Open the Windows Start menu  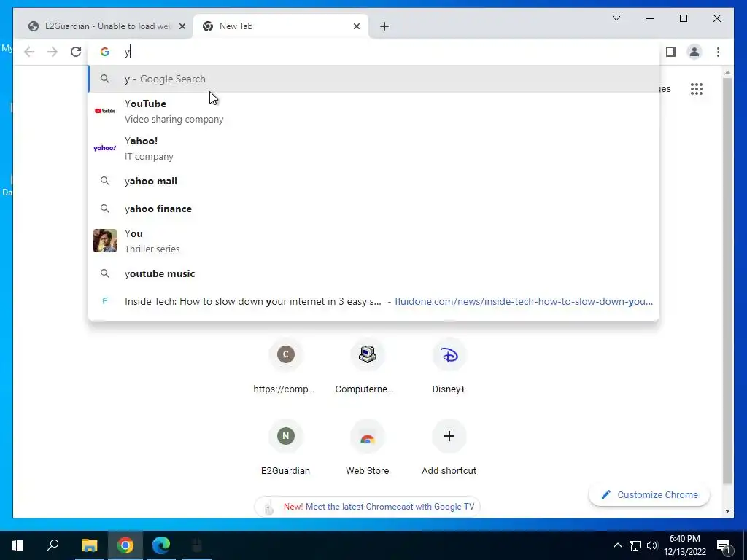click(18, 545)
